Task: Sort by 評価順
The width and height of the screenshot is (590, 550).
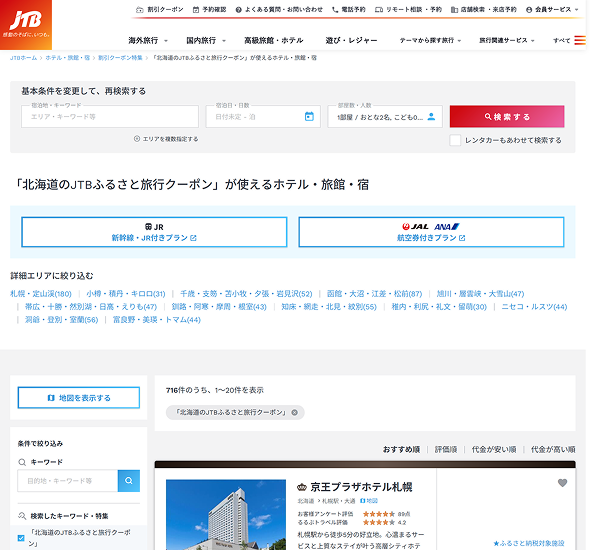Action: coord(446,450)
